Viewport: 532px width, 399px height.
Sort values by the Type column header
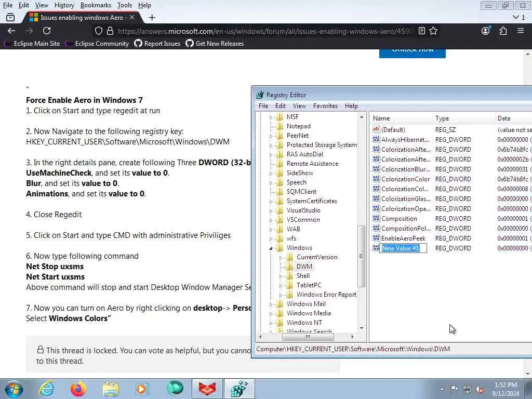[463, 118]
